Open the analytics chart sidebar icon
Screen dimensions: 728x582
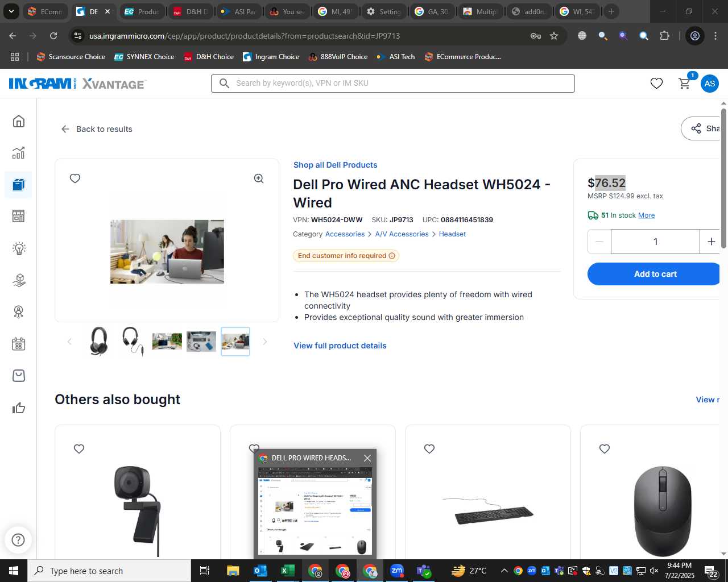(x=19, y=153)
